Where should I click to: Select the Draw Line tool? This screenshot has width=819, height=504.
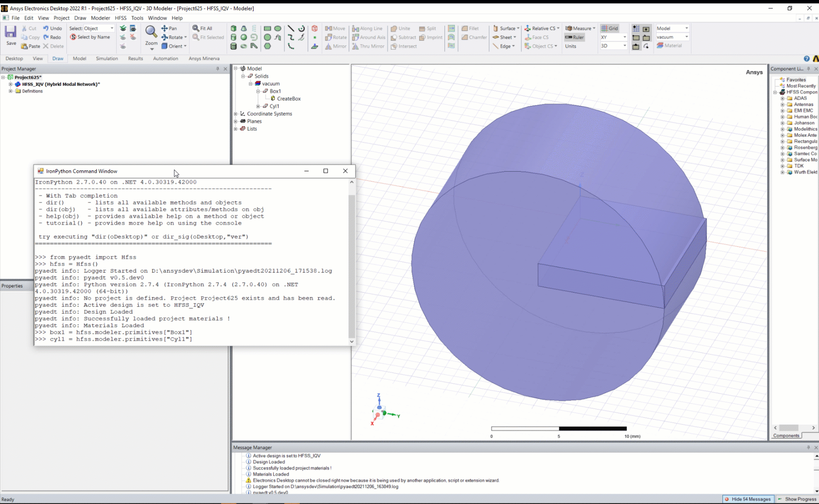click(291, 28)
